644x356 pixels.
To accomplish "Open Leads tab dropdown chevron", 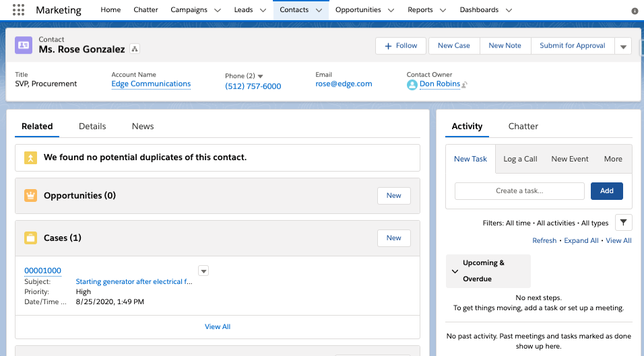I will click(263, 10).
